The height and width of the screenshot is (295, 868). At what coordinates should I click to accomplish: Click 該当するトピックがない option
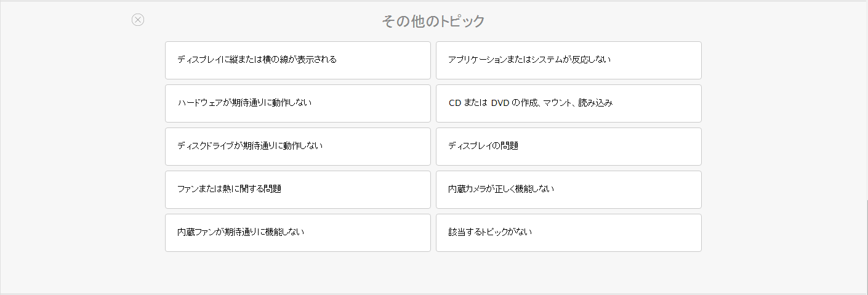tap(569, 233)
